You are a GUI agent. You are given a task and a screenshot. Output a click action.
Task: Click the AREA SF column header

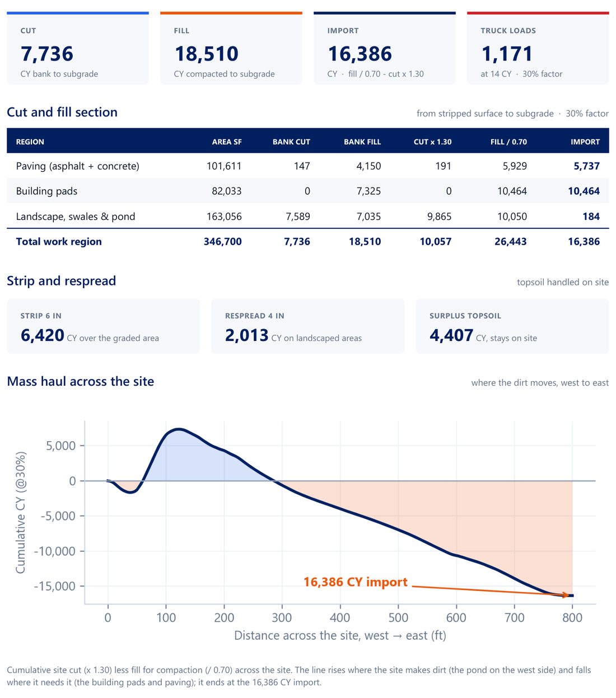click(x=227, y=142)
